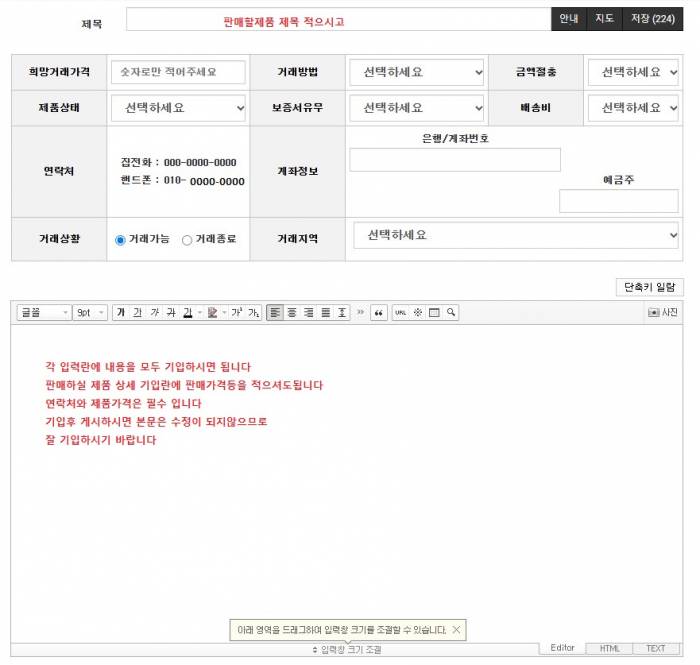Open the 글꼴 font family dropdown
Image resolution: width=700 pixels, height=665 pixels.
tap(44, 312)
